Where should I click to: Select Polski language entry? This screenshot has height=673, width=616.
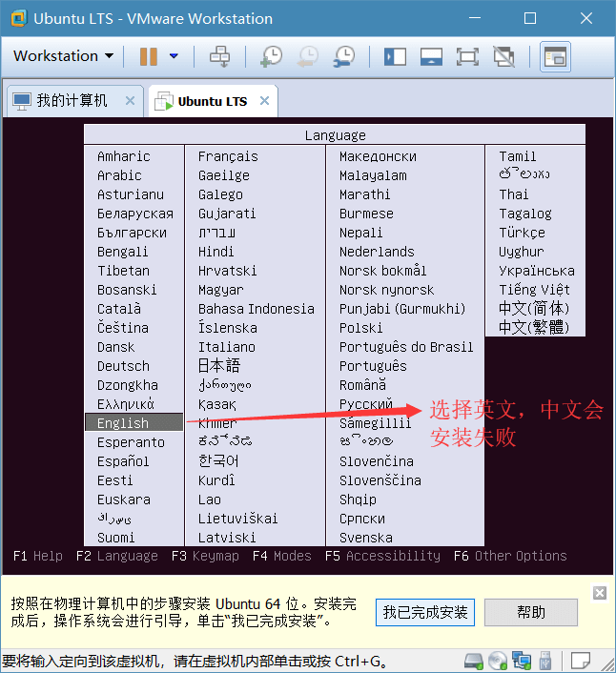361,328
